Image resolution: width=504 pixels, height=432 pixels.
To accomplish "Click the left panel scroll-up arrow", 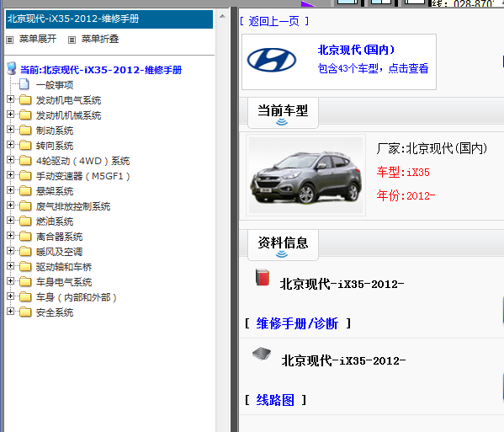I will [222, 16].
